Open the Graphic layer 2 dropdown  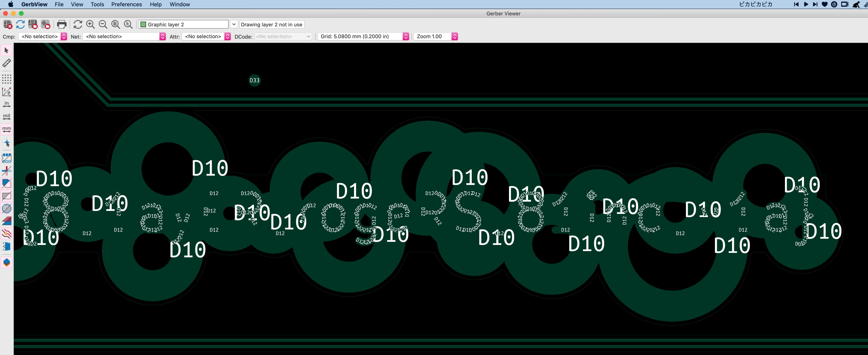(234, 24)
